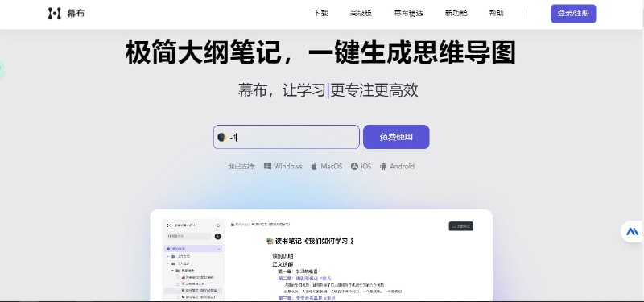
Task: Click the 正文拆解 outline line
Action: pos(283,264)
